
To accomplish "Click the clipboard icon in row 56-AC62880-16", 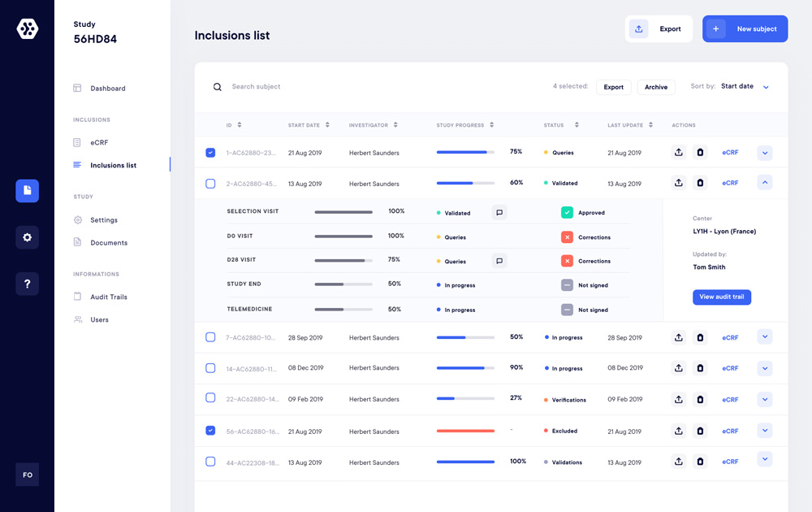I will click(x=700, y=432).
